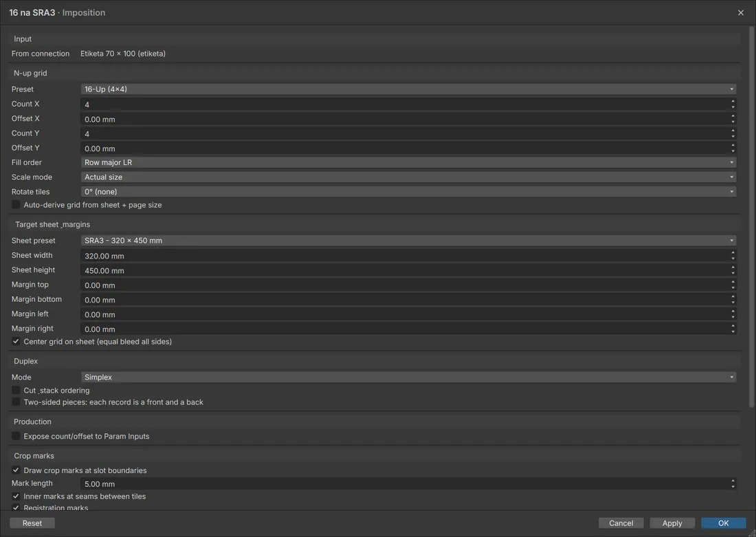The image size is (756, 537).
Task: Click the 'Crop marks' section header
Action: 34,456
